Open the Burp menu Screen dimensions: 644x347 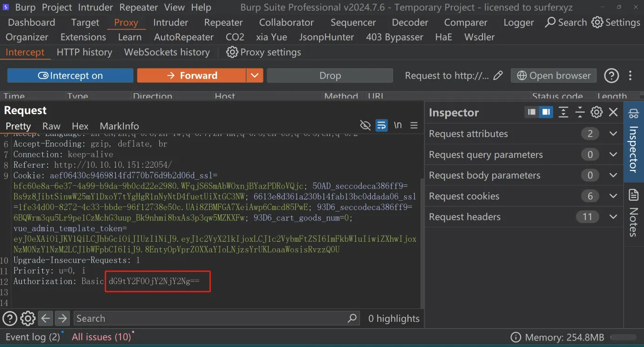click(x=25, y=7)
